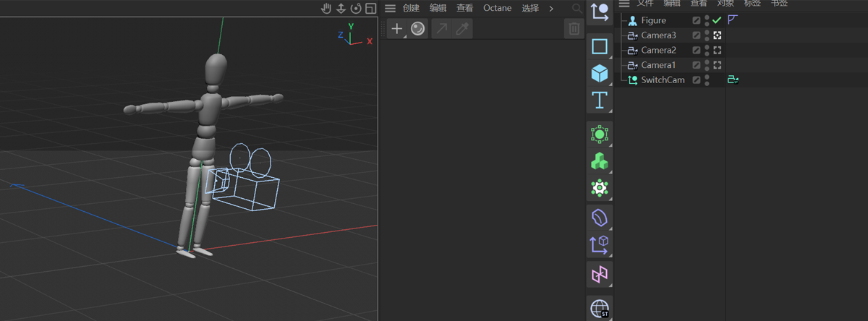
Task: Click the green Cloner cubes icon
Action: (600, 161)
